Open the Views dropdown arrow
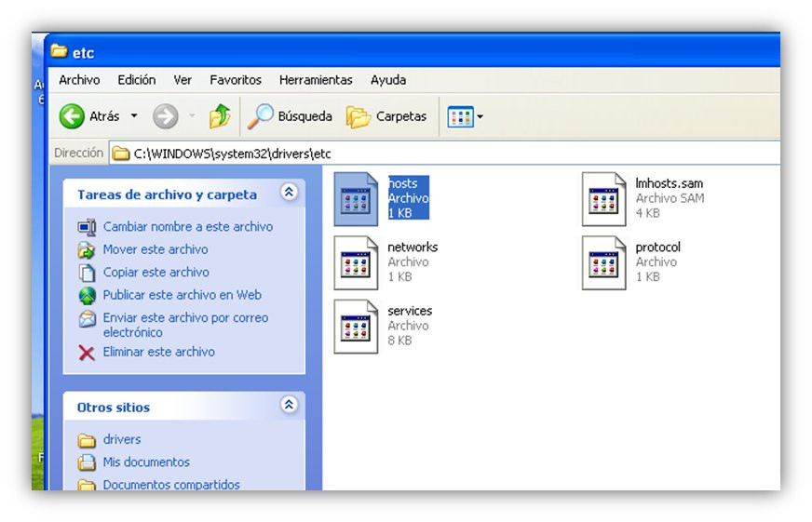 (x=480, y=116)
